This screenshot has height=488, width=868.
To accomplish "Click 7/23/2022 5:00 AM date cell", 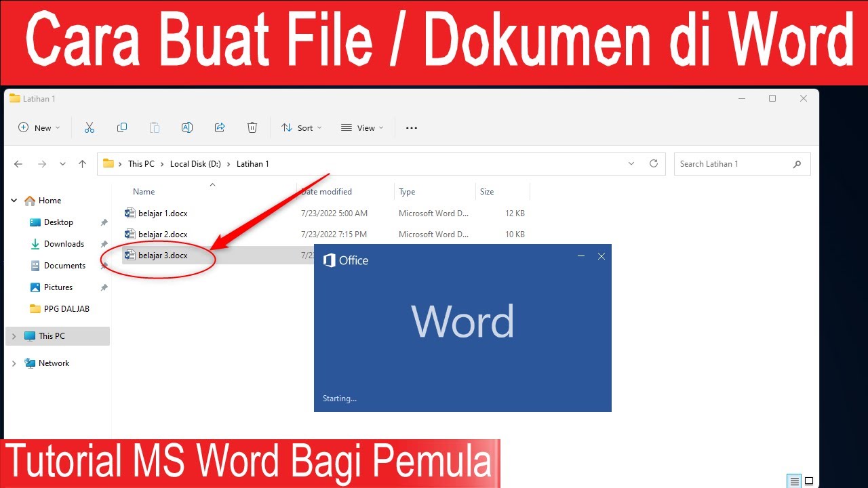I will pyautogui.click(x=334, y=213).
